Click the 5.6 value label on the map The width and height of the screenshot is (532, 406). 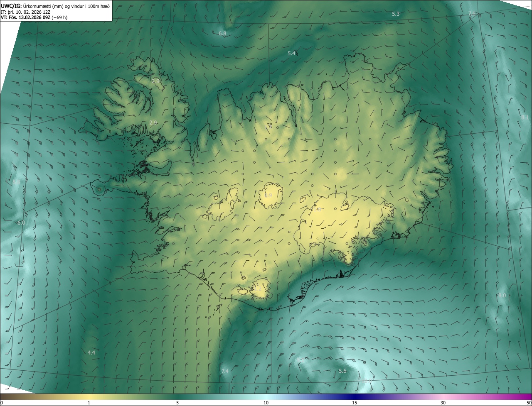pos(342,371)
